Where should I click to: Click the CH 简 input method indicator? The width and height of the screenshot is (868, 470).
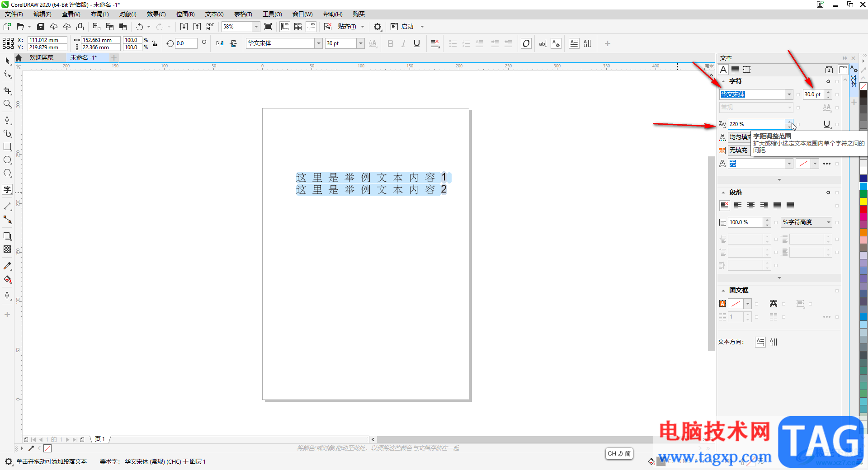click(x=619, y=454)
